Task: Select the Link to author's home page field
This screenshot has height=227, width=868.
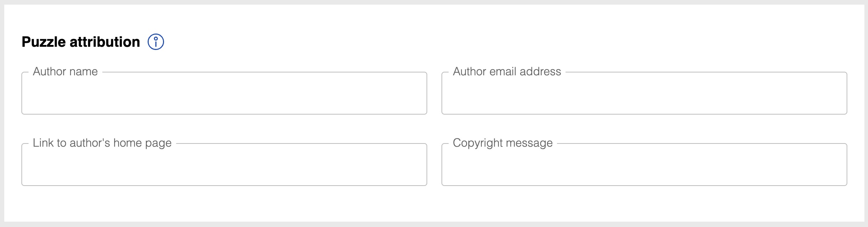Action: pos(224,165)
